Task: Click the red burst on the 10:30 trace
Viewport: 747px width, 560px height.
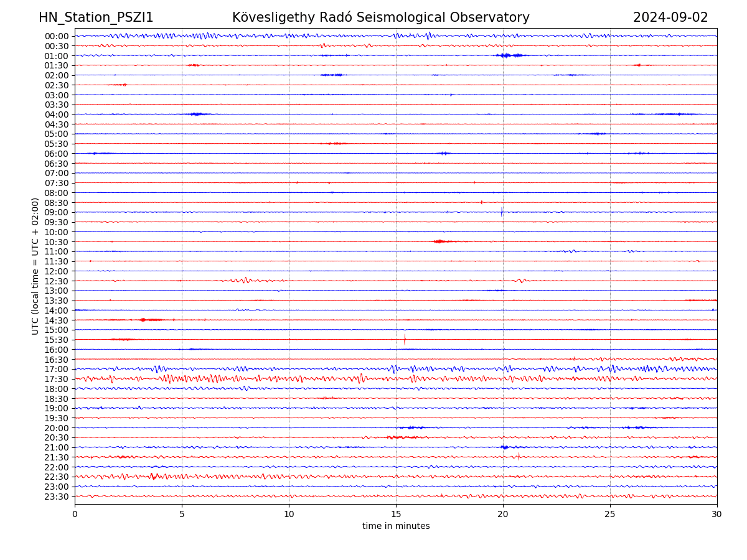Action: (x=439, y=241)
